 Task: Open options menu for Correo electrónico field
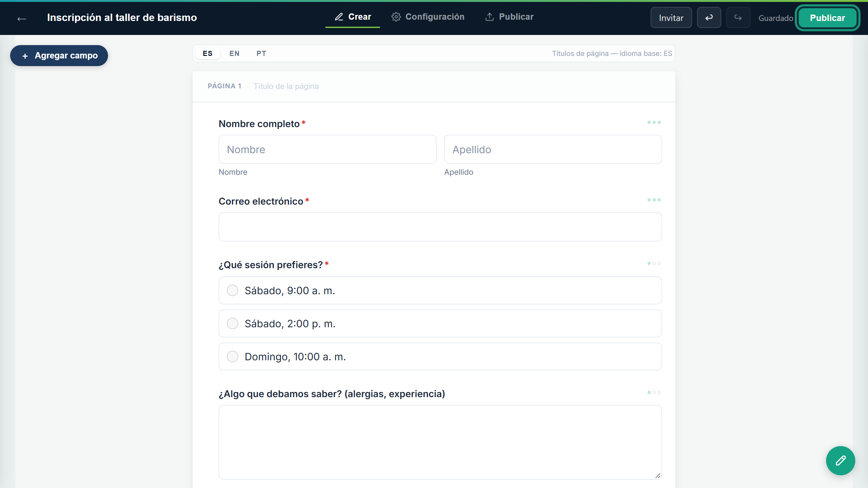(654, 200)
